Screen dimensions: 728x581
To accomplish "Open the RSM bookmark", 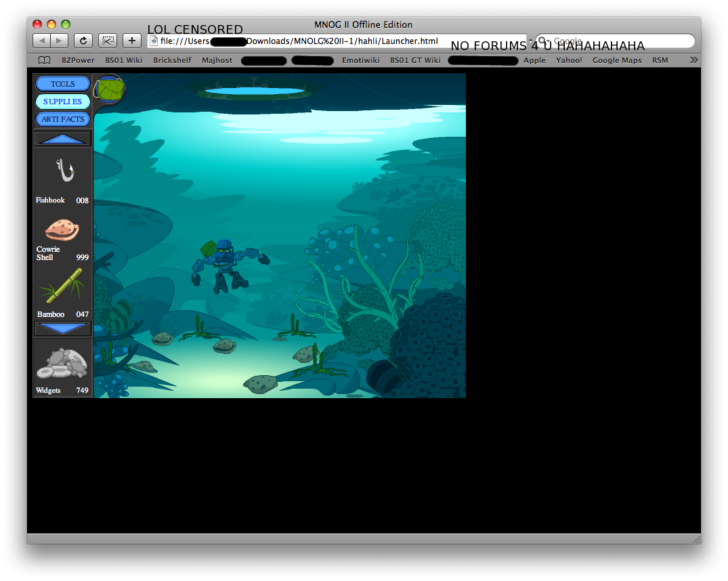I will 660,60.
